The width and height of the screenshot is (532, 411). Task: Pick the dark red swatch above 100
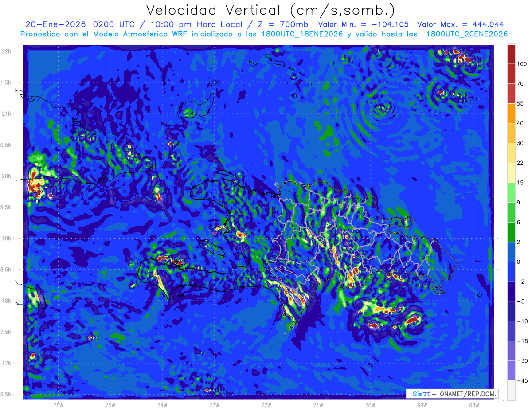pyautogui.click(x=511, y=54)
